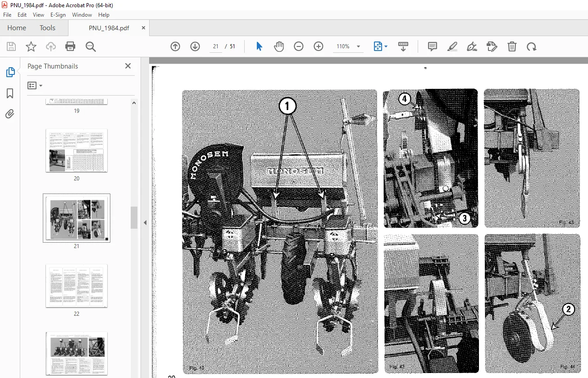This screenshot has width=588, height=378.
Task: Add the document to starred favorites
Action: pyautogui.click(x=31, y=46)
